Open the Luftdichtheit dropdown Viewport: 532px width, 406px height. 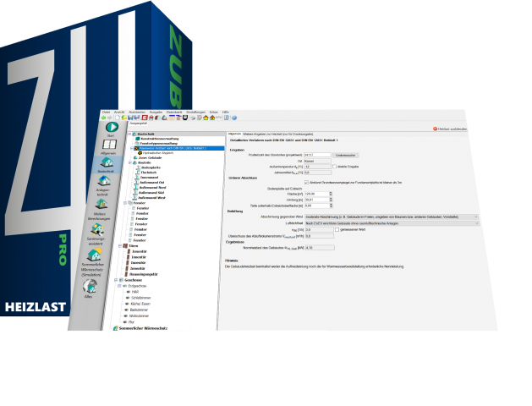coord(392,223)
